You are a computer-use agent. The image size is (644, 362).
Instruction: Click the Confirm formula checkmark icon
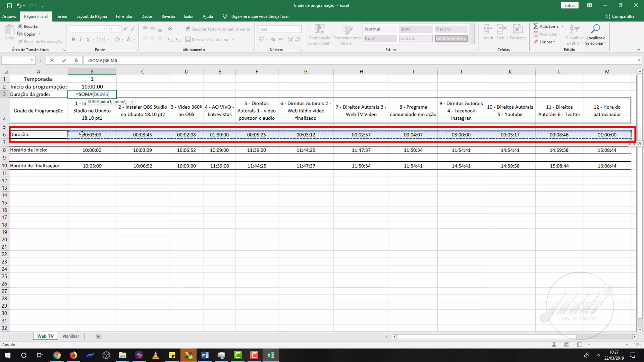(64, 60)
